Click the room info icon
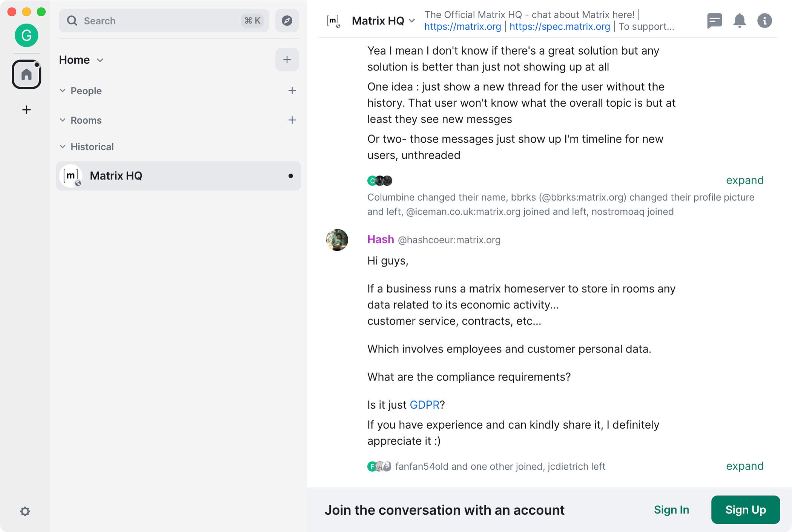Viewport: 792px width, 532px height. click(x=765, y=21)
